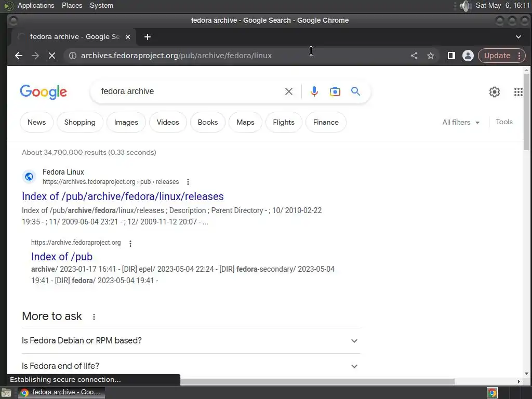Open the System menu

[101, 5]
